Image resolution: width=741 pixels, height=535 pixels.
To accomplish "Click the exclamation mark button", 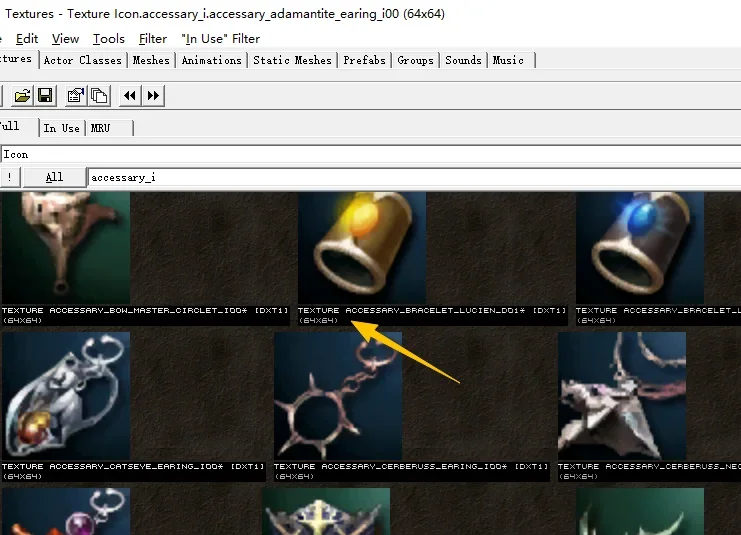I will [10, 177].
